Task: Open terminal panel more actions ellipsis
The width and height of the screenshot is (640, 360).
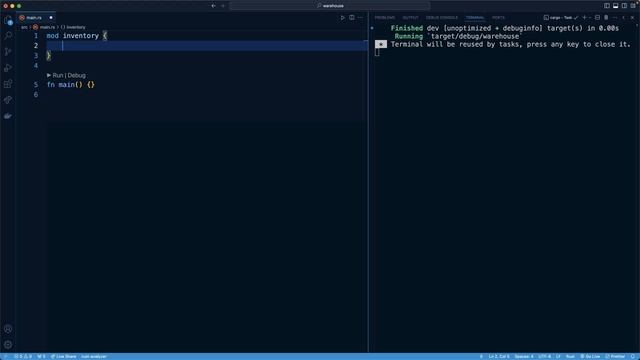Action: point(615,18)
